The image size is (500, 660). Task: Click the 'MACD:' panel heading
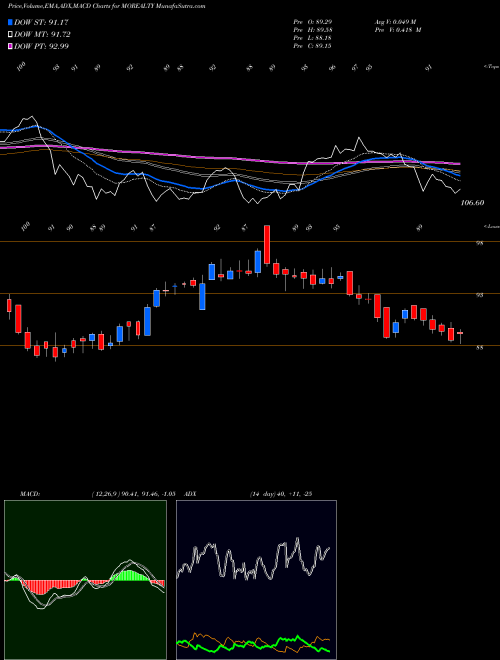pyautogui.click(x=30, y=494)
